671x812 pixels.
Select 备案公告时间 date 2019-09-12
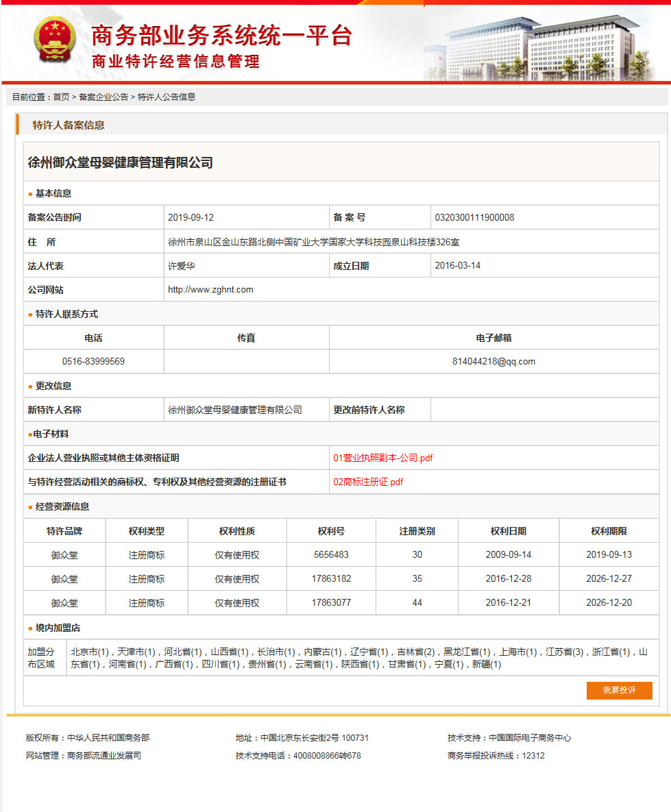(191, 217)
